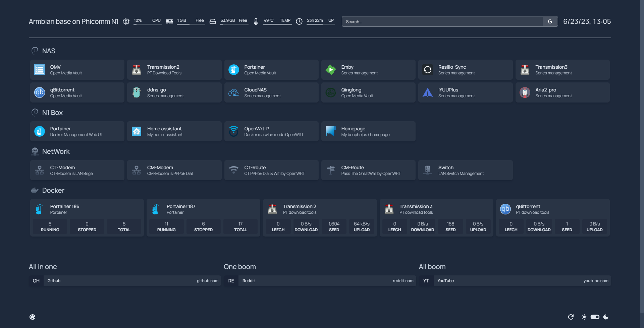
Task: Collapse the N1 Box section
Action: [x=52, y=113]
